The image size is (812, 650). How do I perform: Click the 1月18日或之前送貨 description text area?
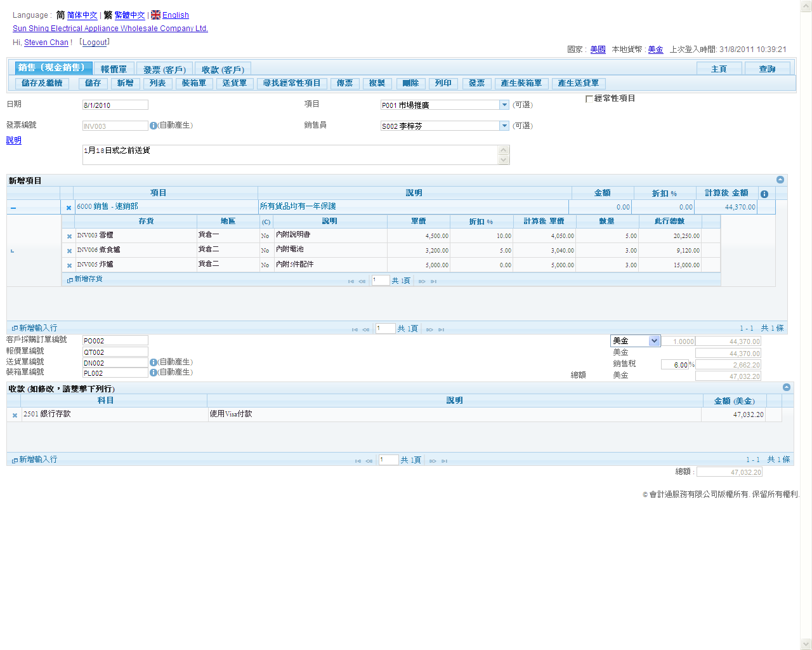click(290, 155)
